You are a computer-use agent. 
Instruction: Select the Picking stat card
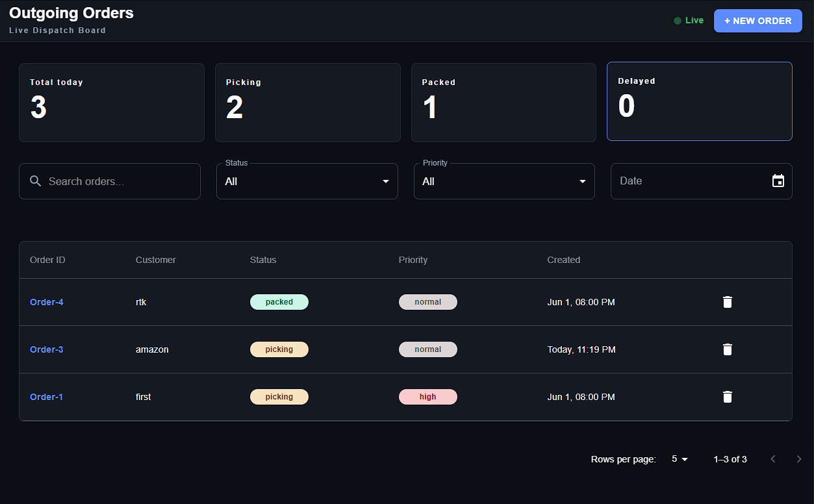[x=308, y=103]
